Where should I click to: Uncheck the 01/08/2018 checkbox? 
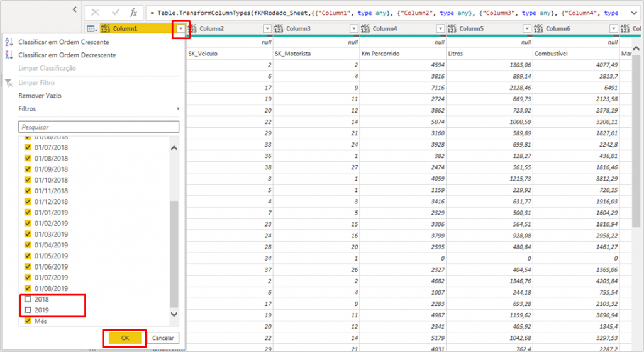(28, 158)
